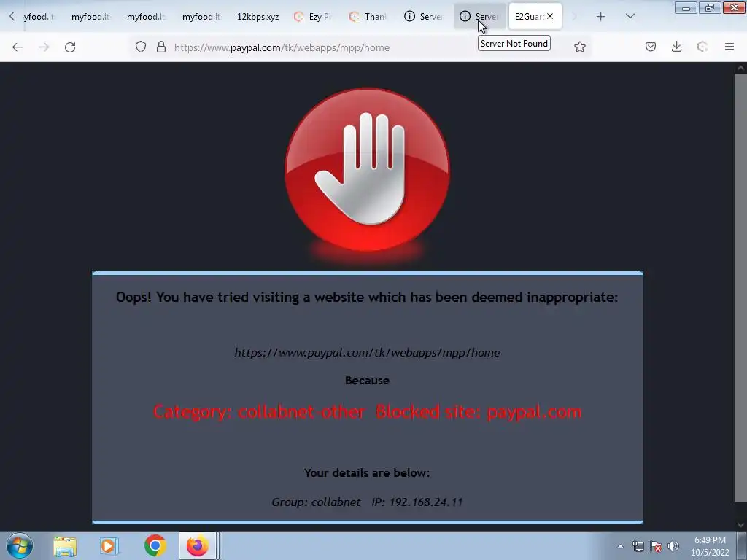Click the padlock site information icon
Viewport: 747px width, 560px height.
(x=161, y=47)
